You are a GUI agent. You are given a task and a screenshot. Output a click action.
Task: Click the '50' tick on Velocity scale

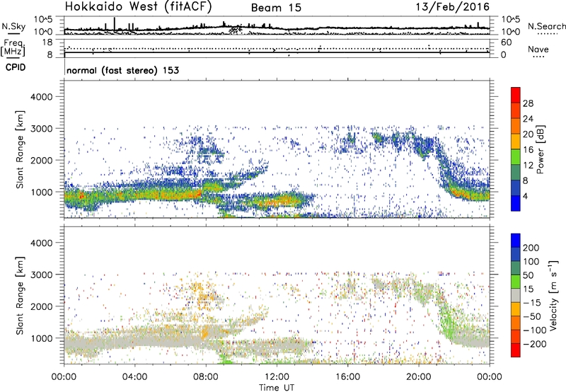pos(529,275)
